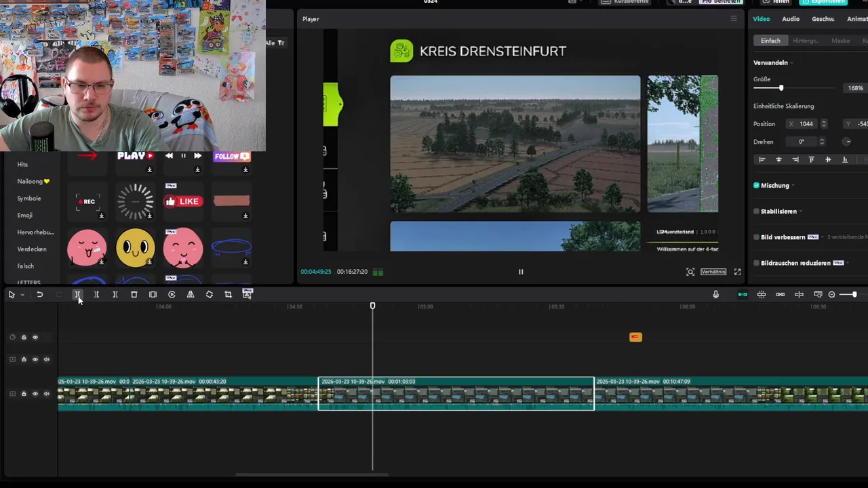This screenshot has height=488, width=868.
Task: Open the Geschw. speed tab
Action: point(823,19)
